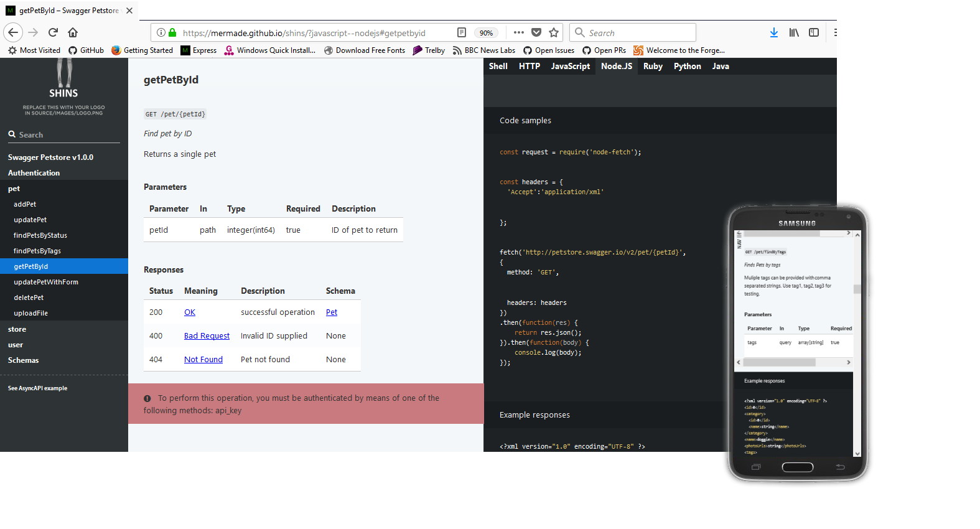Click the browser back arrow button
Viewport: 980px width, 529px height.
click(x=13, y=32)
